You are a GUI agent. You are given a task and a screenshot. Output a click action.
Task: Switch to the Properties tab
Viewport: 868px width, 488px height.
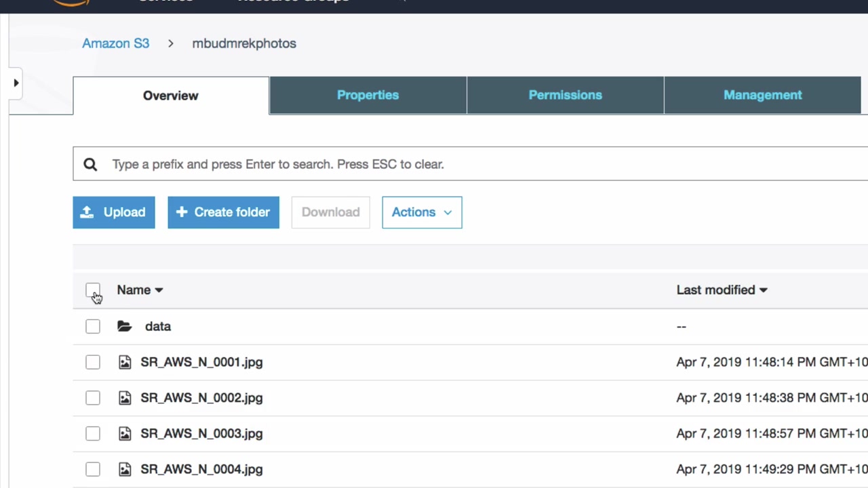[368, 95]
